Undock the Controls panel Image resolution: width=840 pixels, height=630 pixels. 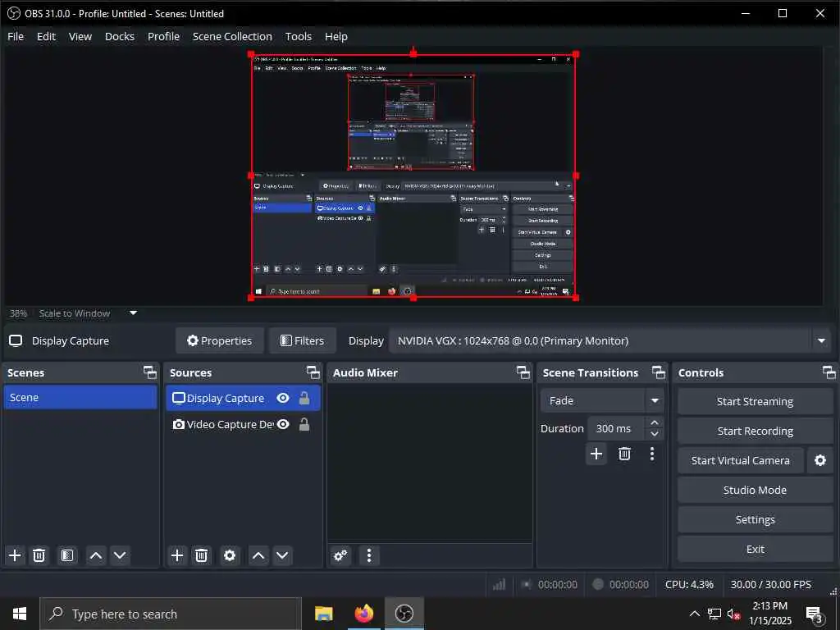(829, 372)
